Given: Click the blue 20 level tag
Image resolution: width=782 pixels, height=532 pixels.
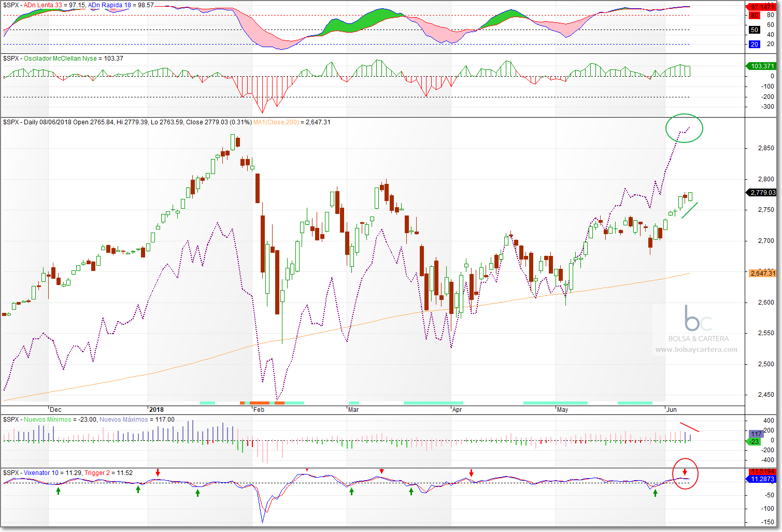Looking at the screenshot, I should click(755, 45).
